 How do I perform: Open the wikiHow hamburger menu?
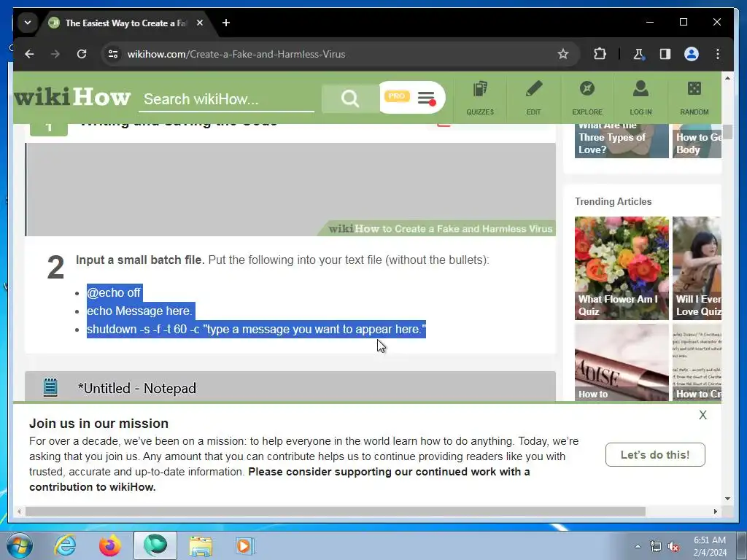pos(426,98)
